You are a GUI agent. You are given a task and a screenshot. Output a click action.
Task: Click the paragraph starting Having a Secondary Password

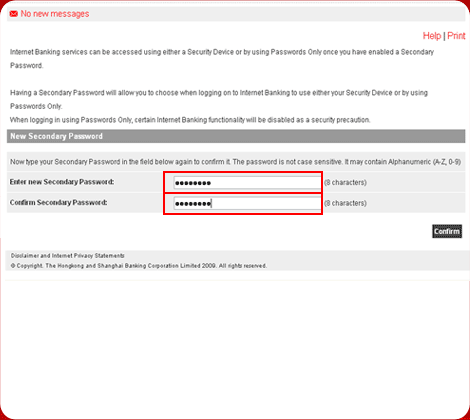[x=219, y=99]
